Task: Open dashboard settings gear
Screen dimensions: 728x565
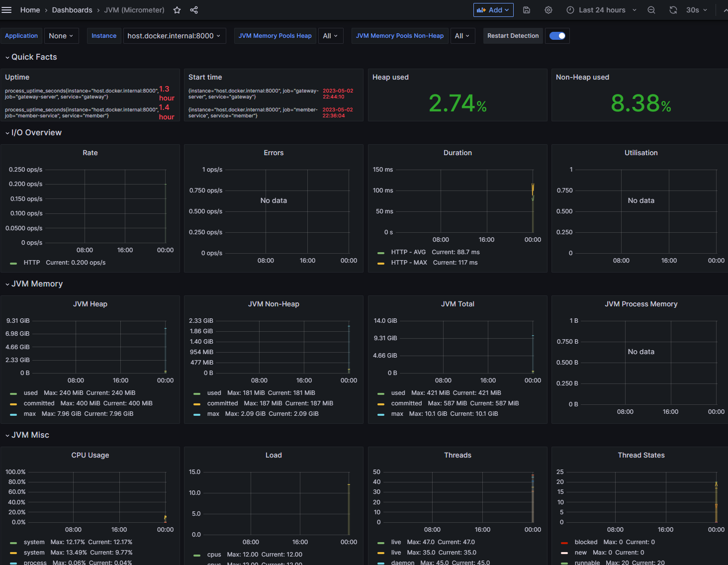Action: pos(548,10)
